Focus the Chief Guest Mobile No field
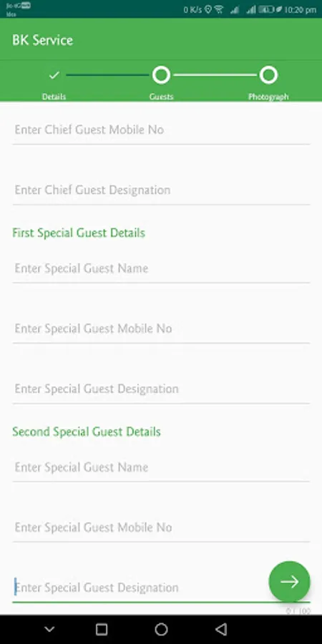The height and width of the screenshot is (644, 322). pos(161,130)
